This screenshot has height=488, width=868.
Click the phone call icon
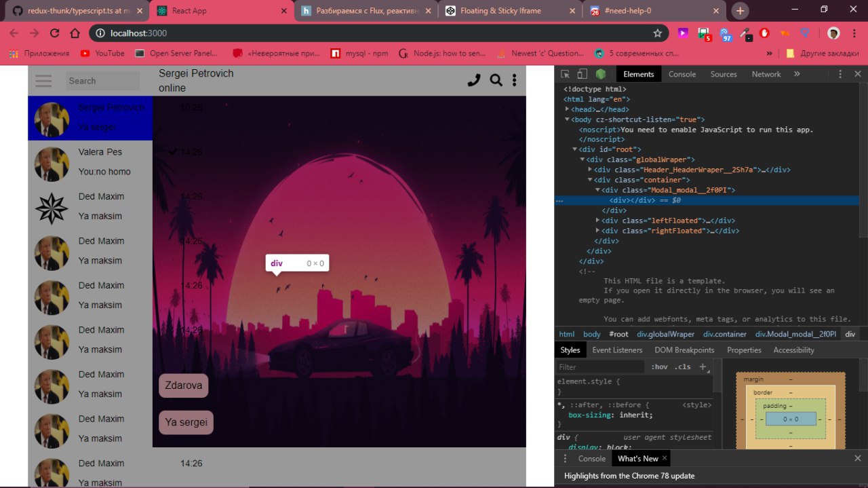coord(474,80)
